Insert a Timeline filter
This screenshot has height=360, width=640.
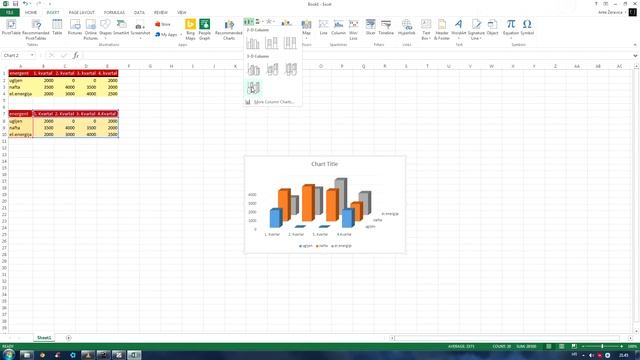[386, 27]
